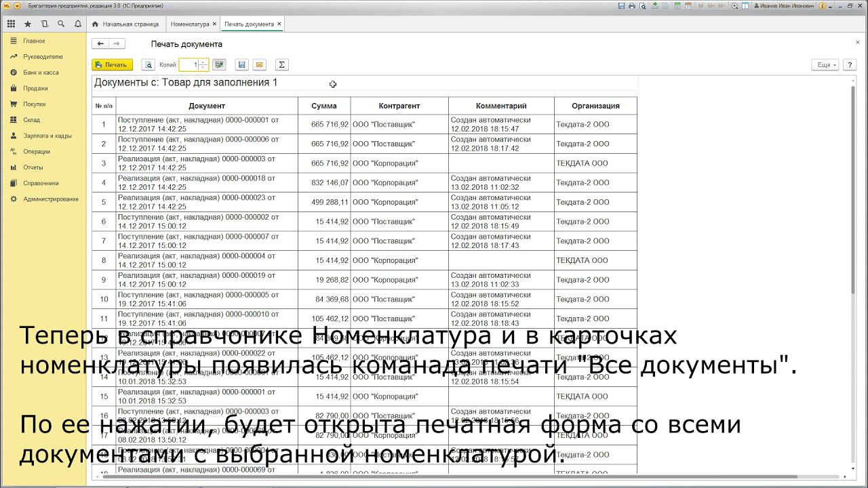Open the history icon in the top panel
The height and width of the screenshot is (488, 868).
click(x=45, y=24)
